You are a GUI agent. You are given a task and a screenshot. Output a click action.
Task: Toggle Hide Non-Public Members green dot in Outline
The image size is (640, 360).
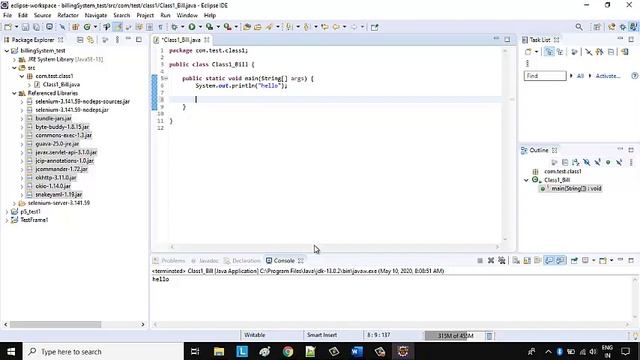pos(608,162)
